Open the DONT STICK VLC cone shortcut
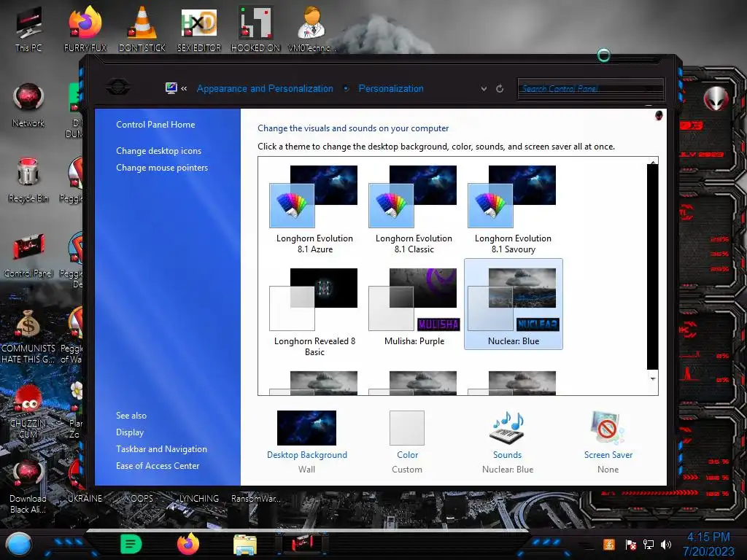 click(x=142, y=28)
